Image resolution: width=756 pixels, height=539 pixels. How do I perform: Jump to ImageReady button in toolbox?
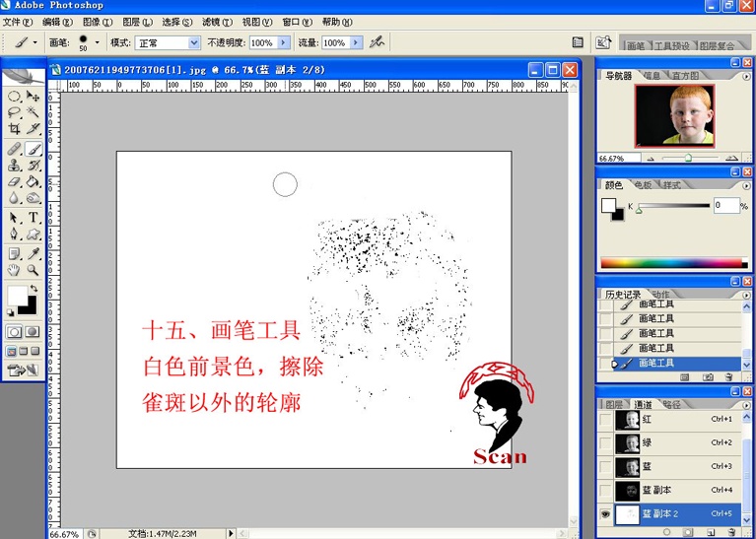pyautogui.click(x=23, y=371)
